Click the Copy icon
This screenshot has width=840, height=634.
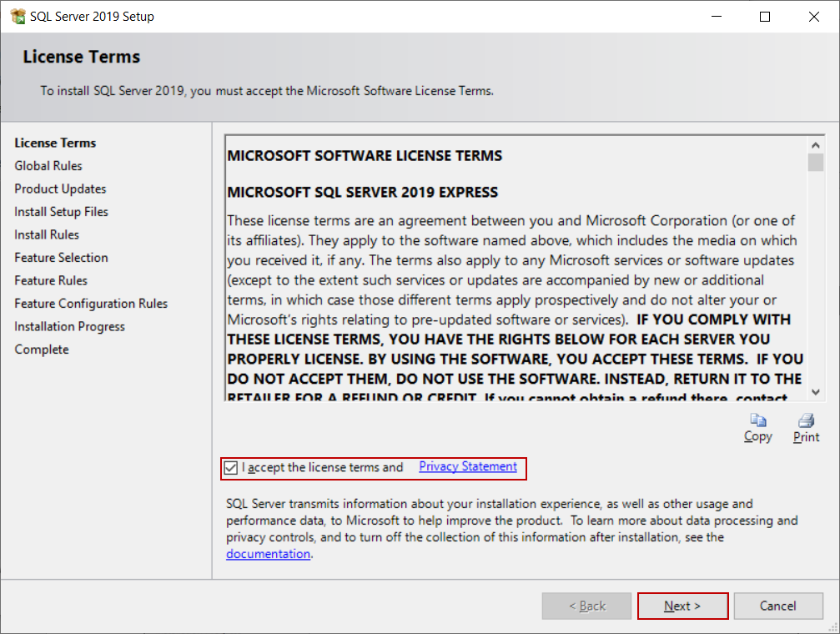757,421
